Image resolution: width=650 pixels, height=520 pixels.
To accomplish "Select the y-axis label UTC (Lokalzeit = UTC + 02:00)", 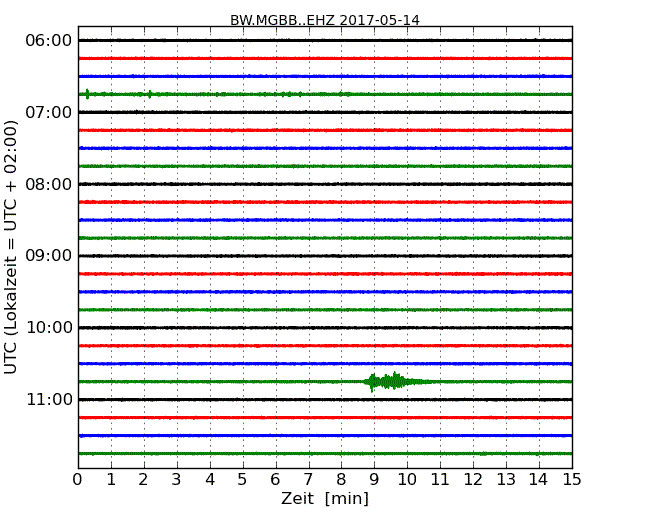I will tap(11, 248).
